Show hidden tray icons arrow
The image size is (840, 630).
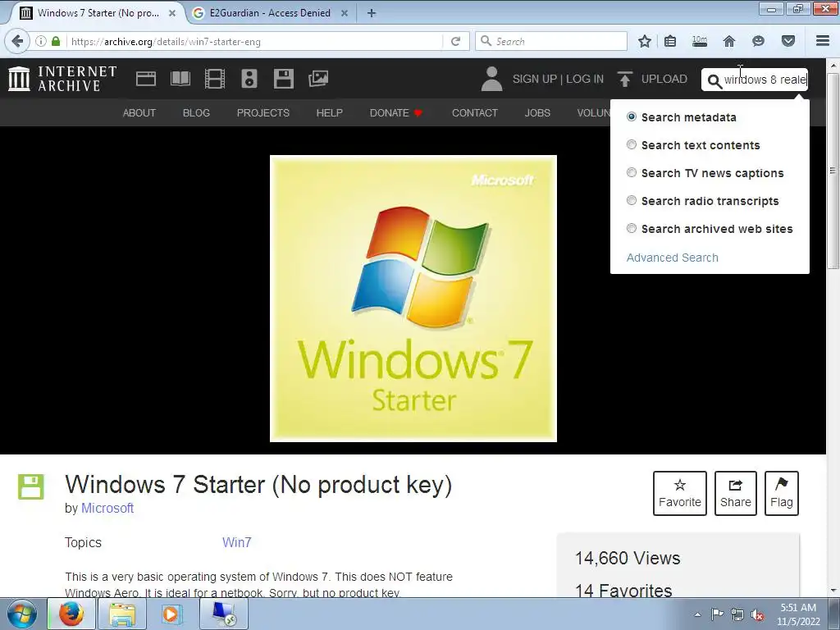(x=697, y=614)
